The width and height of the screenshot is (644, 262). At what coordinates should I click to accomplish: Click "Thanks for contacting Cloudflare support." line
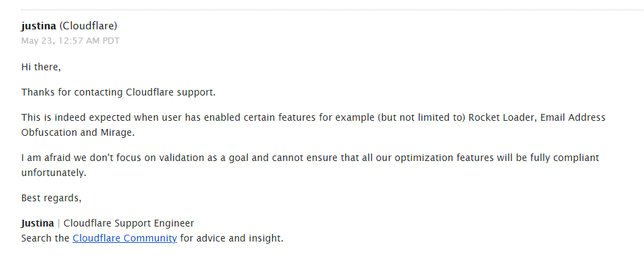point(118,92)
